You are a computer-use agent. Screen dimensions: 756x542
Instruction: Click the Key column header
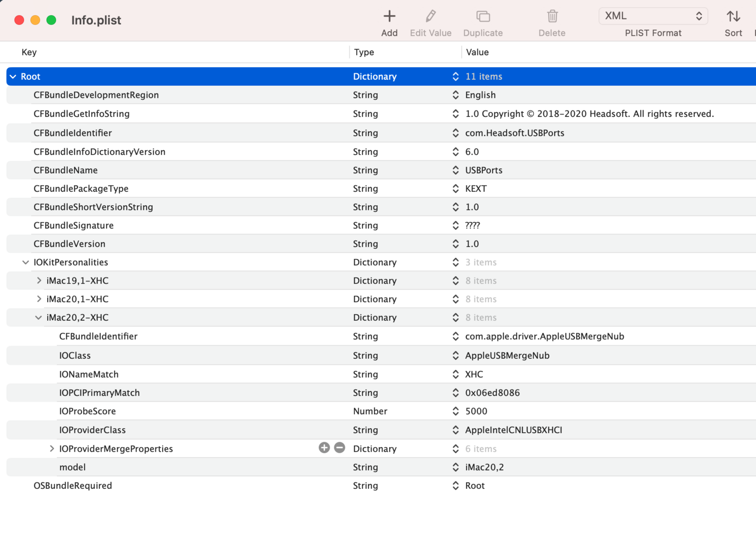(29, 52)
